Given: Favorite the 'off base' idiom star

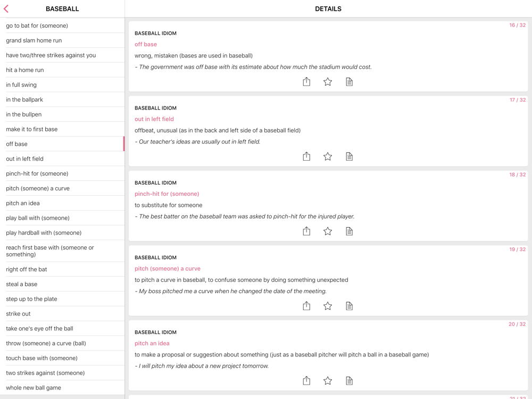Looking at the screenshot, I should click(x=328, y=81).
